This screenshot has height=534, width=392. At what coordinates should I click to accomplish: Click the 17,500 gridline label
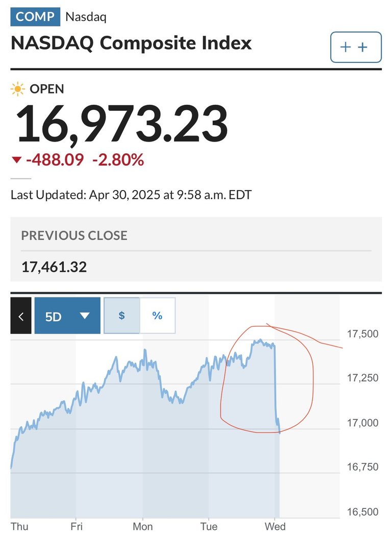362,334
